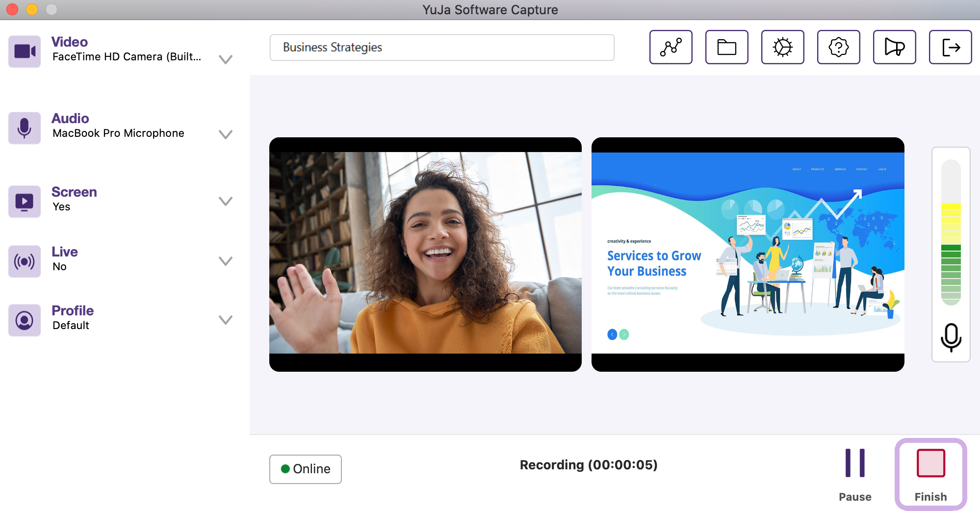The height and width of the screenshot is (511, 980).
Task: Click the Screen capture icon in sidebar
Action: click(25, 201)
